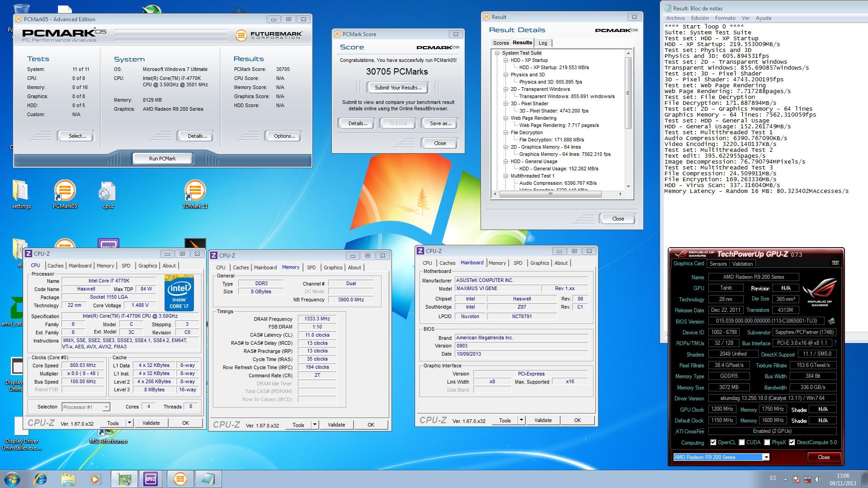Toggle the PhysX checkbox in GPU-Z
This screenshot has height=488, width=868.
click(767, 442)
